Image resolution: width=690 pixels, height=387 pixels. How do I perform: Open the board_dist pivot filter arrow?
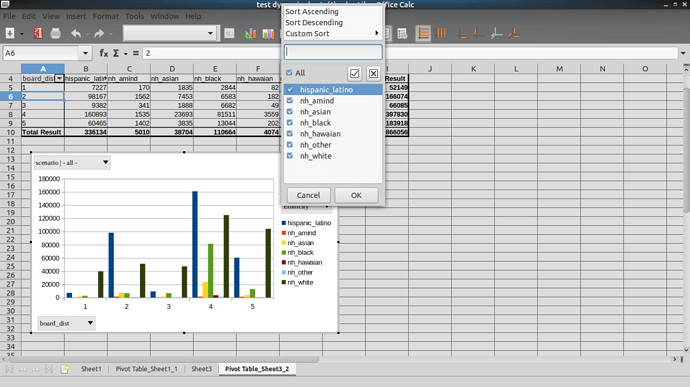[59, 78]
